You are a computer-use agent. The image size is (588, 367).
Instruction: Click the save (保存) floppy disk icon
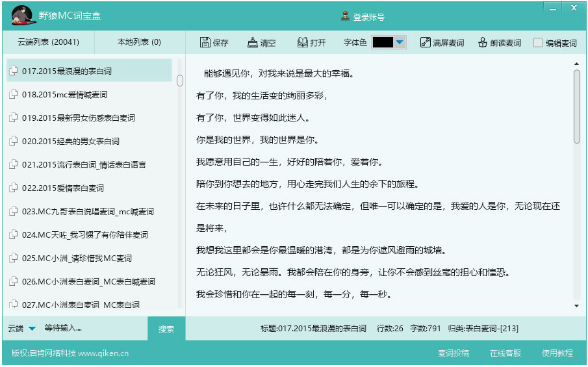click(205, 43)
